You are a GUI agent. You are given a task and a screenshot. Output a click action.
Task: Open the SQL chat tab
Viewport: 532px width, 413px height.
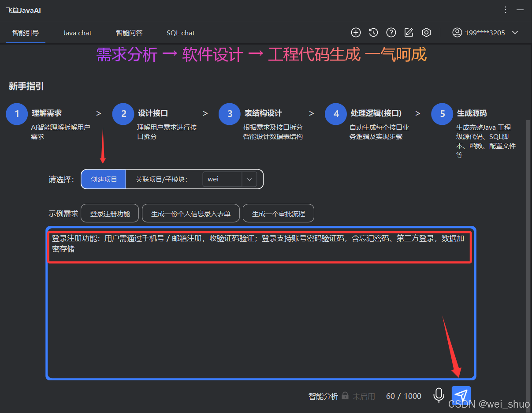pyautogui.click(x=181, y=33)
